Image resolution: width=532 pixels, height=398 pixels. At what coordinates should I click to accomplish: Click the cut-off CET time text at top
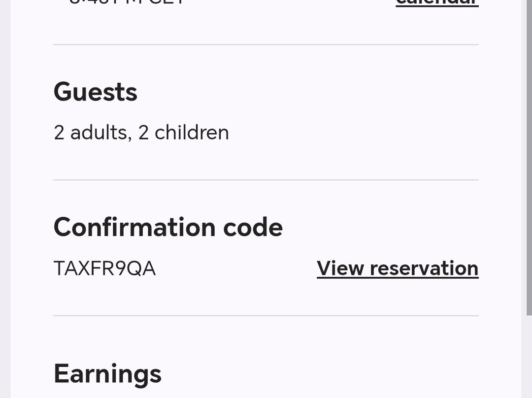tap(127, 2)
